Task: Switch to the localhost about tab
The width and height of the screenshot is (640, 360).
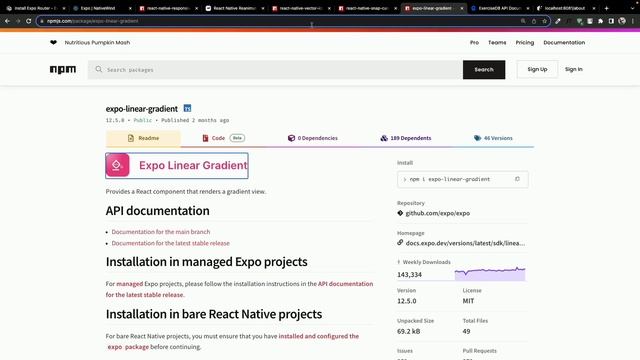Action: click(x=565, y=8)
